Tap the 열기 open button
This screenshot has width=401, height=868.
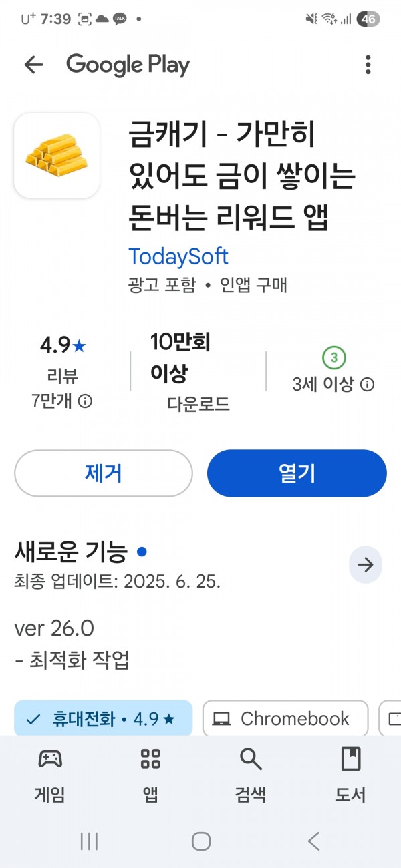297,473
